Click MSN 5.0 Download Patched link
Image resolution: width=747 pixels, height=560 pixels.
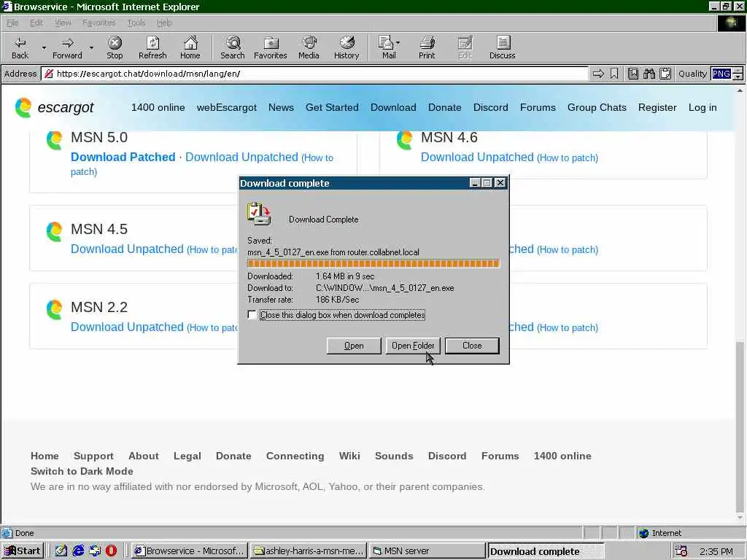(123, 157)
